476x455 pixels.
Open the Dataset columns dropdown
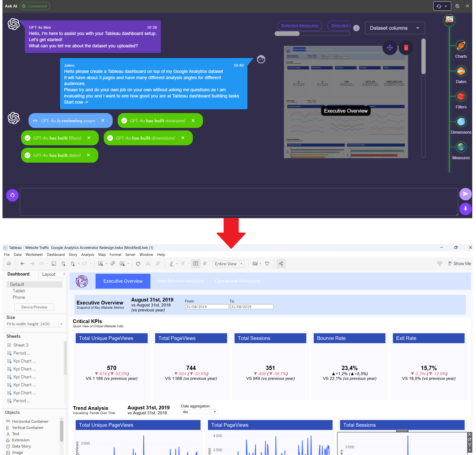[x=395, y=28]
